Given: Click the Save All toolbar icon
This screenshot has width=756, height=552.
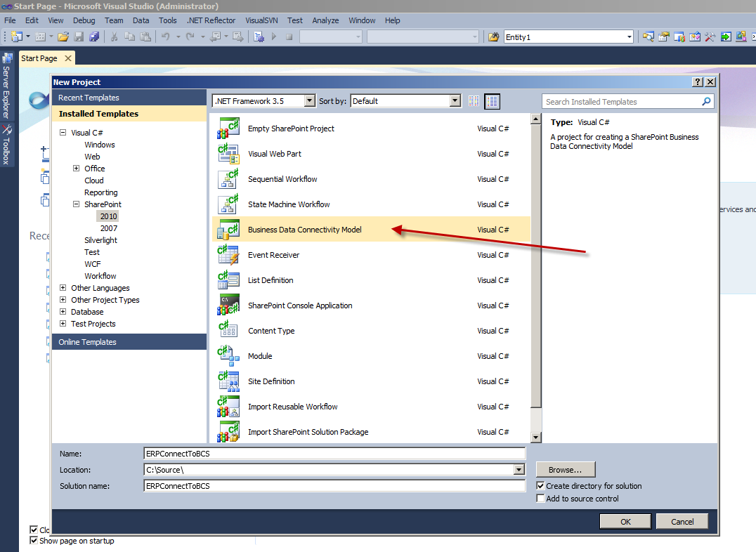Looking at the screenshot, I should pos(94,37).
